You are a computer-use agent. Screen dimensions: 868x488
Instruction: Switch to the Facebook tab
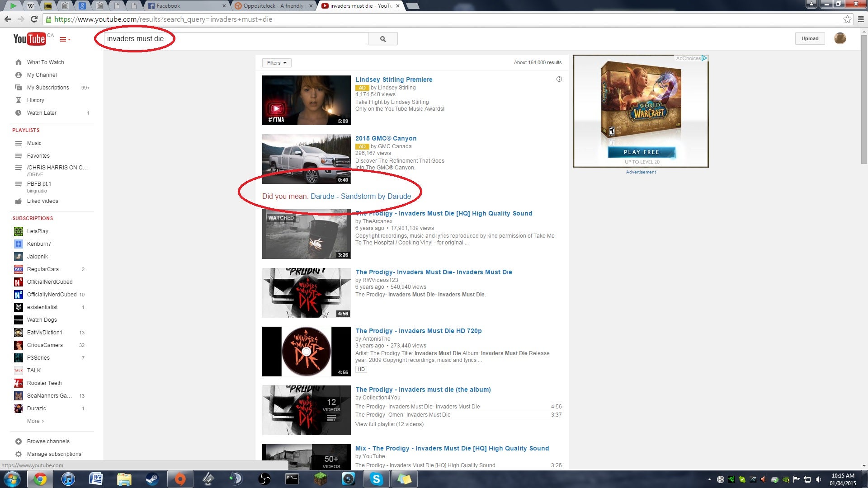[187, 6]
